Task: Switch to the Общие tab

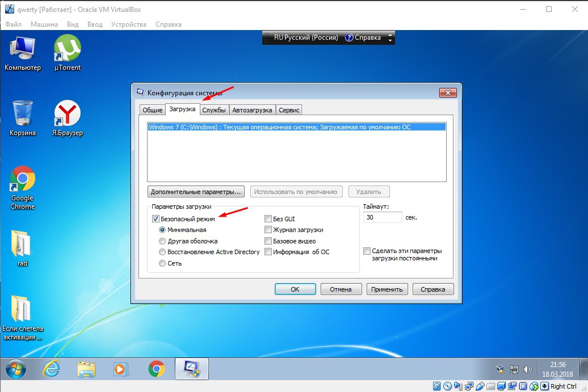Action: (x=152, y=110)
